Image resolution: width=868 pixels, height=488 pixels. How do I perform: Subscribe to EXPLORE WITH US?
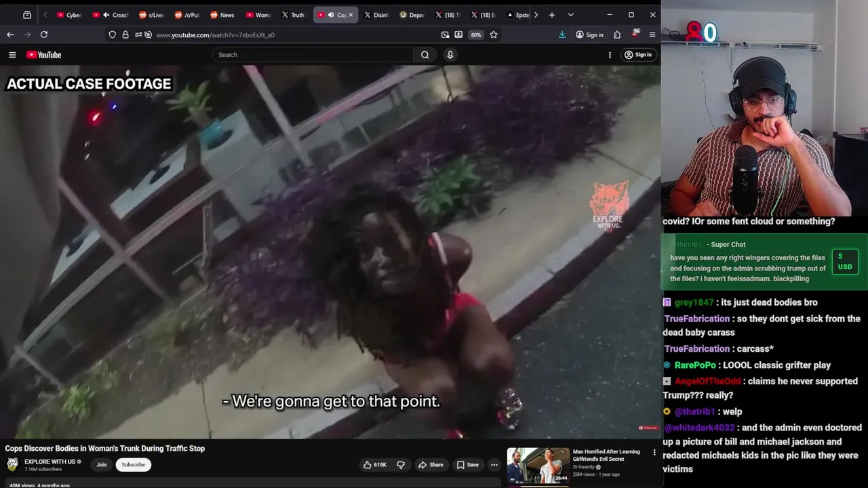(x=133, y=465)
